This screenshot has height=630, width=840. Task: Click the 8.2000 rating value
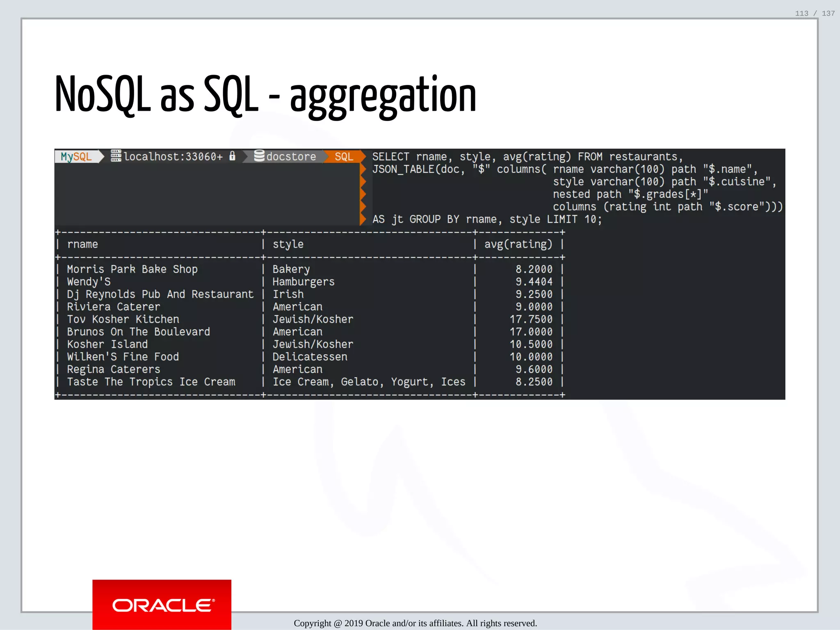[534, 269]
